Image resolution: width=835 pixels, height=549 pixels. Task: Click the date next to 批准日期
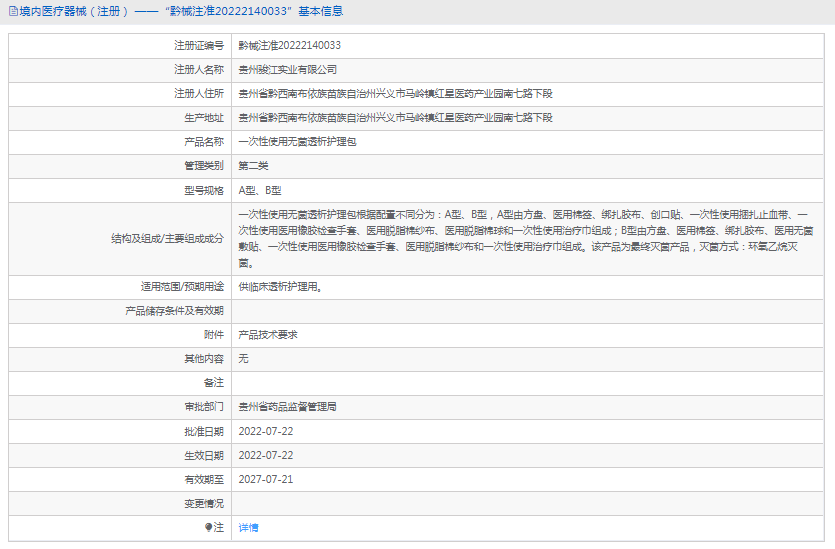click(x=265, y=431)
